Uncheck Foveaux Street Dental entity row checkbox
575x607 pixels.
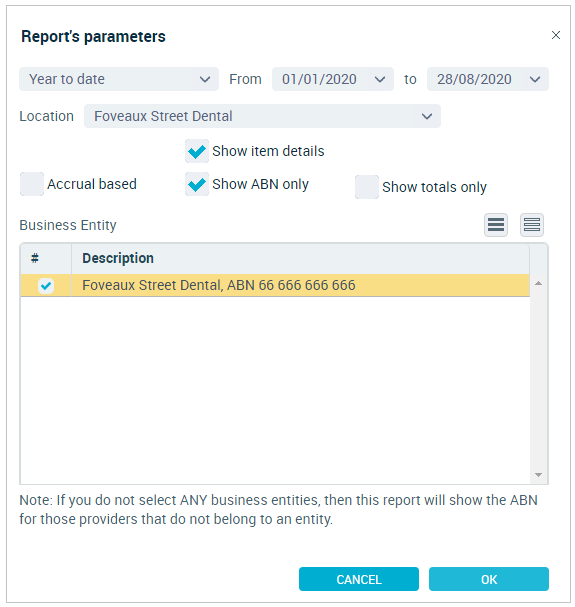46,286
